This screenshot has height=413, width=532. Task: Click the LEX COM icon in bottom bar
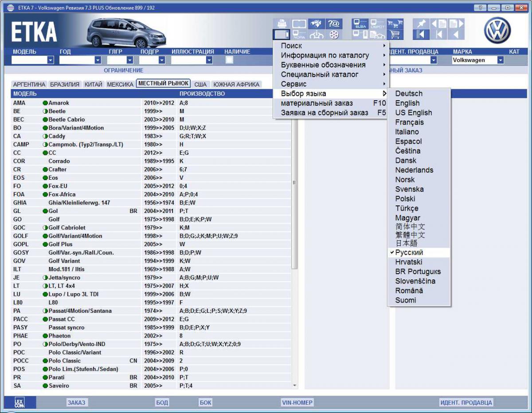(x=20, y=402)
